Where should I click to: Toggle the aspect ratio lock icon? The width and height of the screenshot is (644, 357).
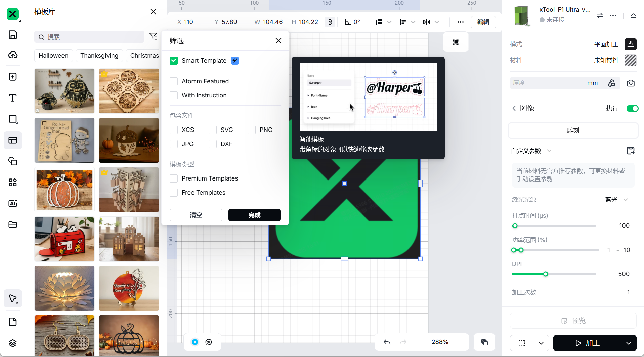coord(330,22)
